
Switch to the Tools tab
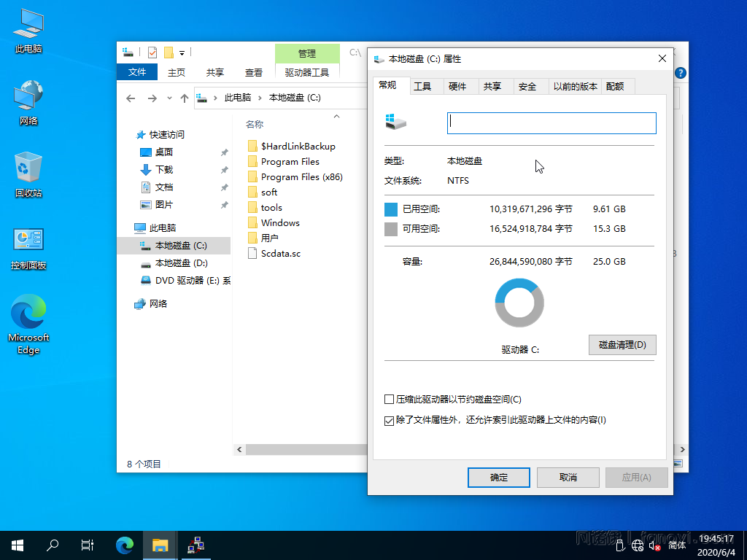422,86
